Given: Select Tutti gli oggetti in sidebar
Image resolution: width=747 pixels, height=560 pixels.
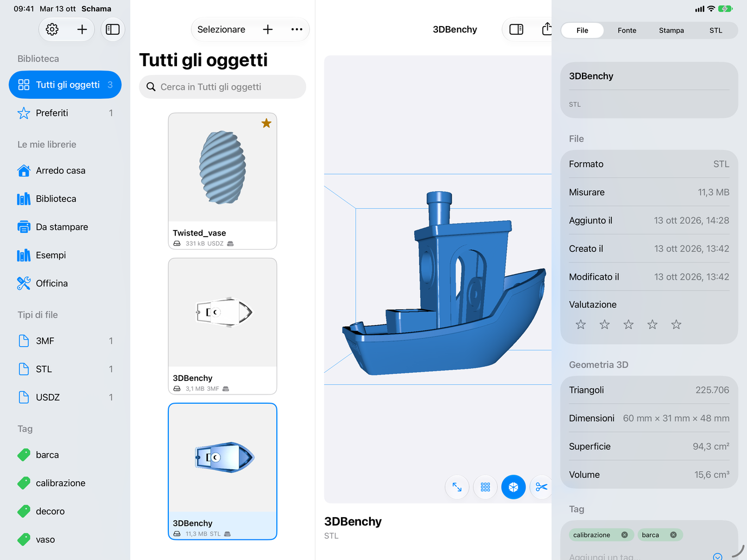Looking at the screenshot, I should coord(65,85).
